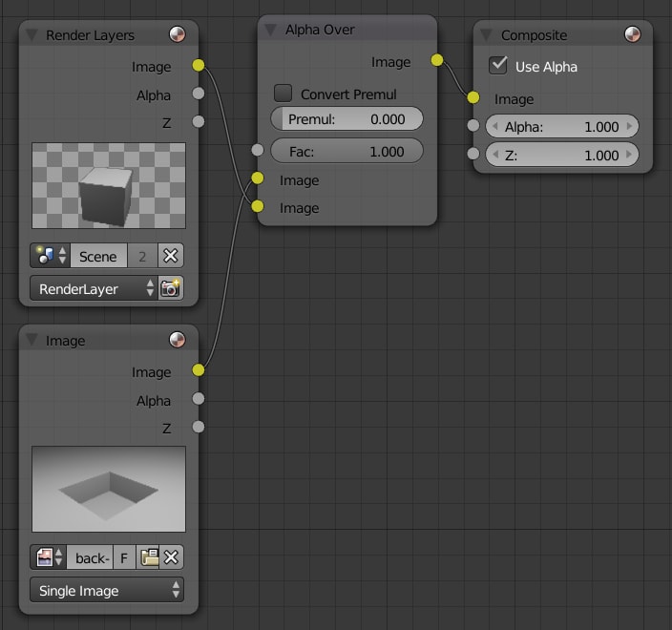Toggle the Image node preview sphere icon
Viewport: 672px width, 630px height.
tap(177, 340)
